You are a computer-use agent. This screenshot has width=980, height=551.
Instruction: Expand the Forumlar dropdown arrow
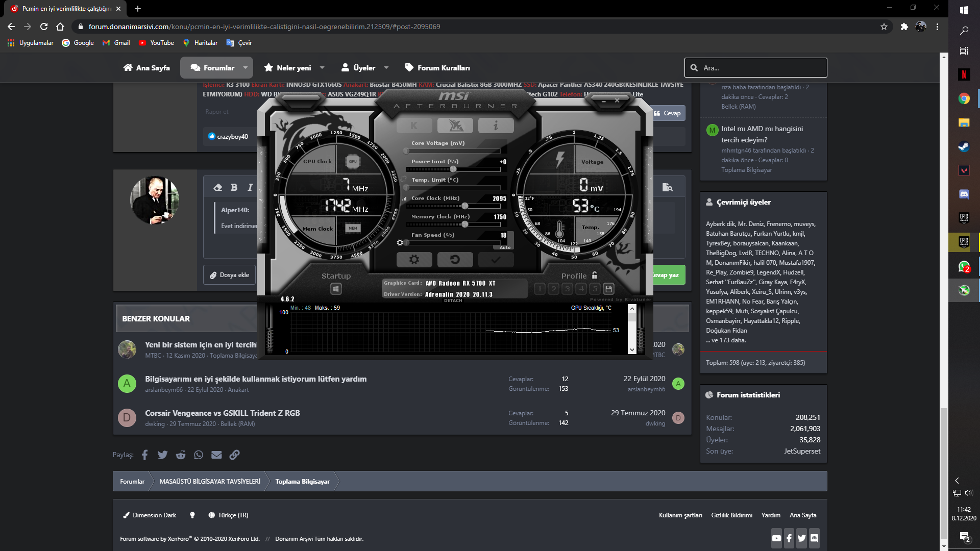tap(246, 68)
